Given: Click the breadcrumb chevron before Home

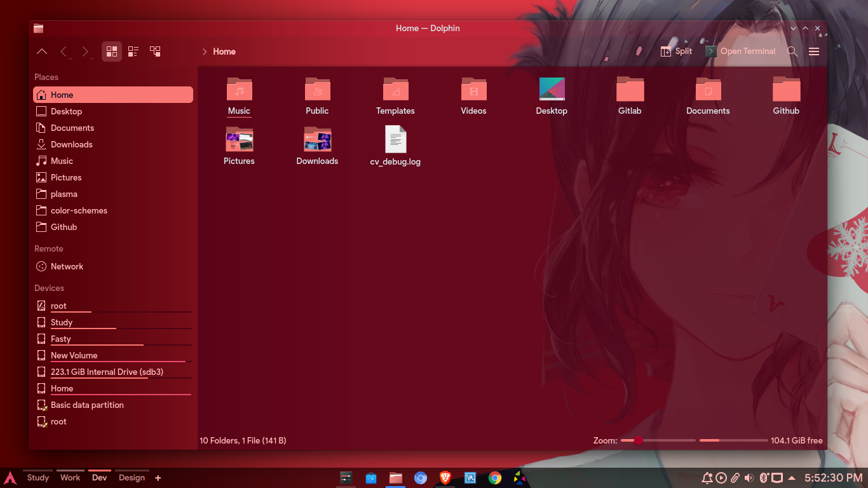Looking at the screenshot, I should [205, 52].
